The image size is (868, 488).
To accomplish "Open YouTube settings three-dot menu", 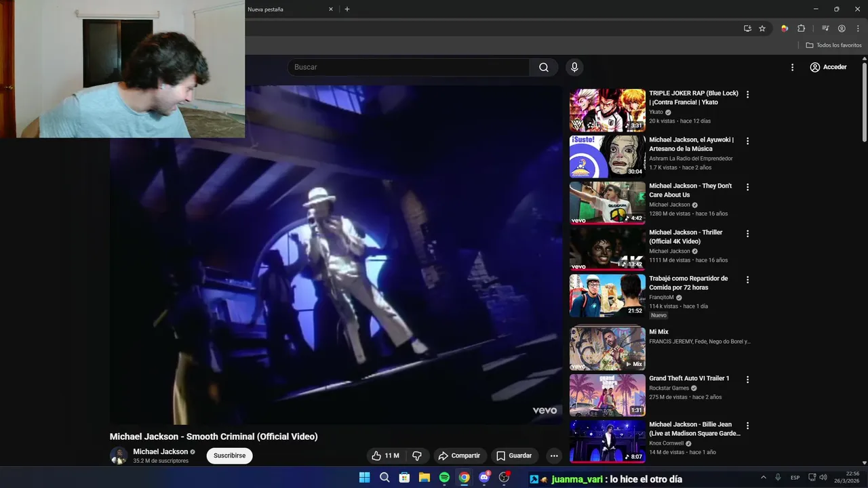I will pyautogui.click(x=792, y=67).
